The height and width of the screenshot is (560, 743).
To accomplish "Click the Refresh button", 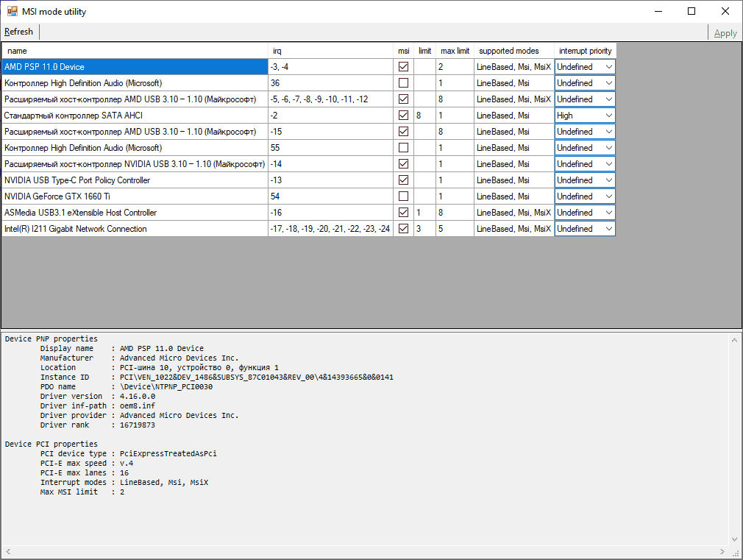I will tap(18, 32).
